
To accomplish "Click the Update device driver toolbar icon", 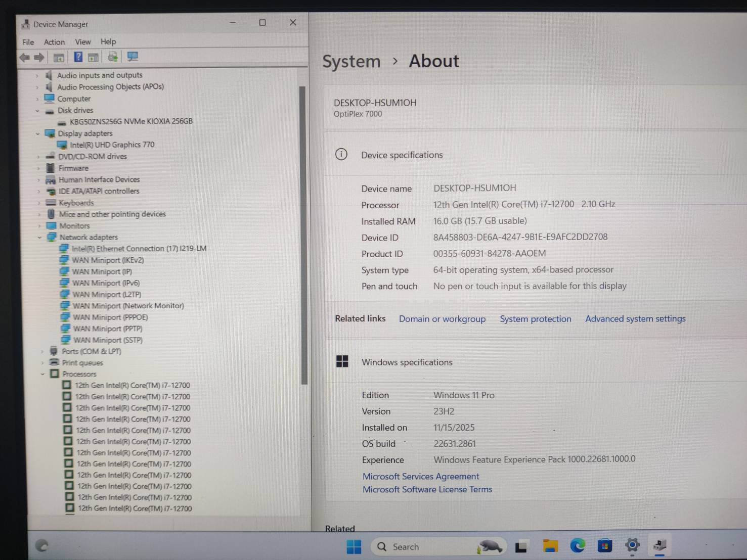I will point(112,57).
